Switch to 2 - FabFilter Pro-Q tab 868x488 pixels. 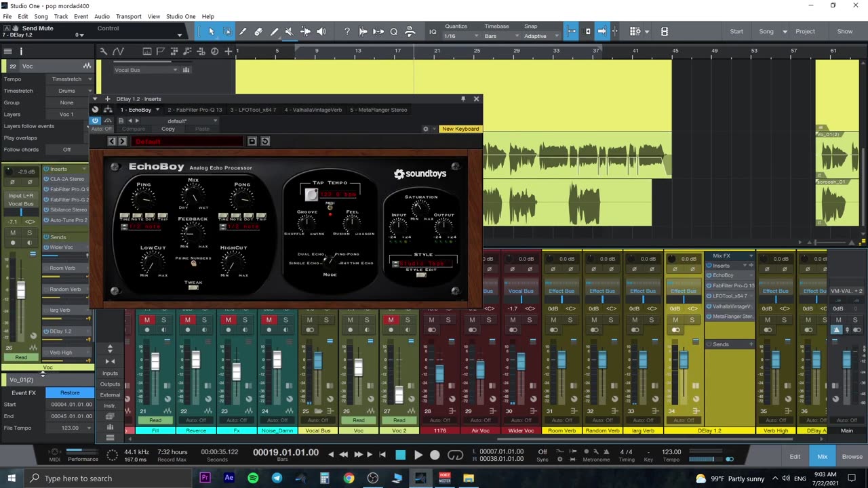click(195, 110)
